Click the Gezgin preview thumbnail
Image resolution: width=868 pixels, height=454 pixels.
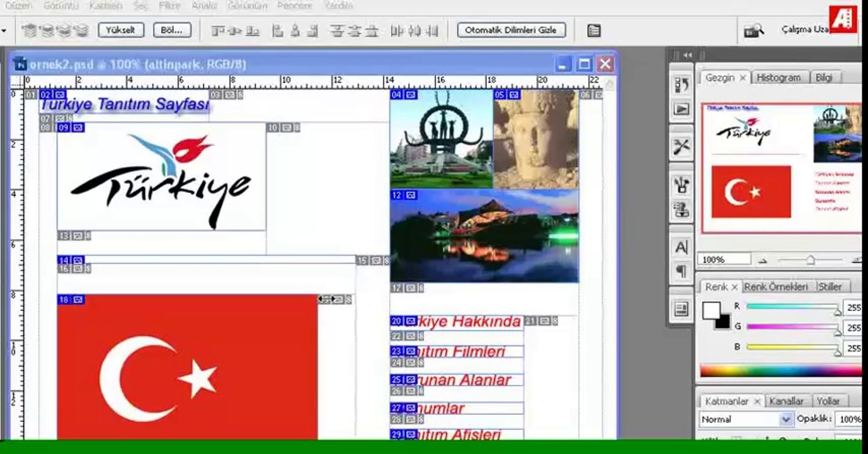click(x=781, y=168)
